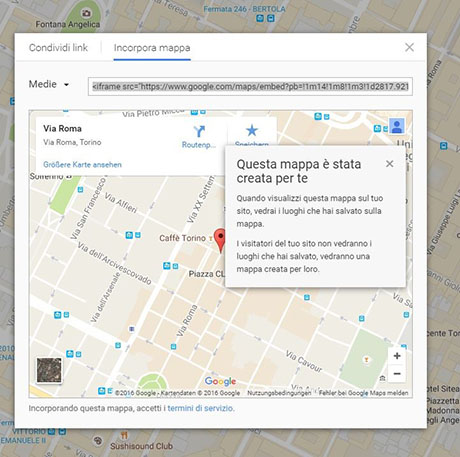The image size is (460, 457).
Task: Zoom out with the minus button
Action: click(397, 374)
